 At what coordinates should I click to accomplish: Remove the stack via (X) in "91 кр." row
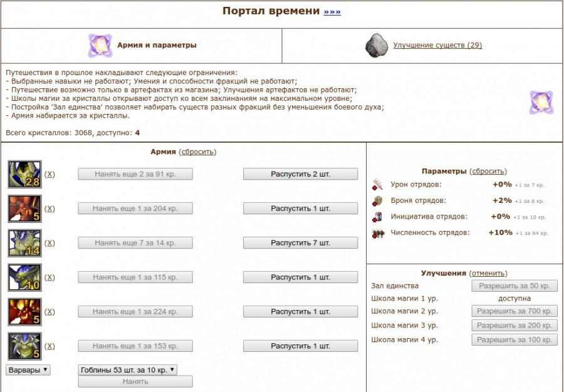coord(50,174)
